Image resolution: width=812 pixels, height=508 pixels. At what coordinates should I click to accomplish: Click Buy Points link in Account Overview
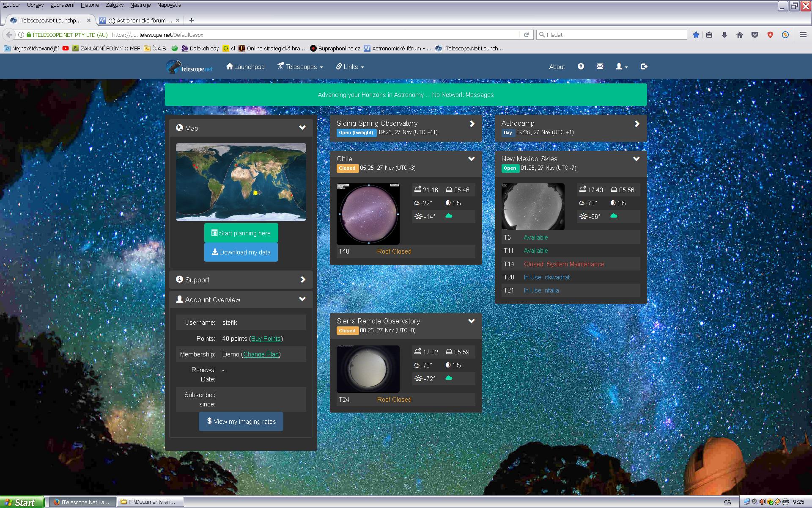[266, 338]
